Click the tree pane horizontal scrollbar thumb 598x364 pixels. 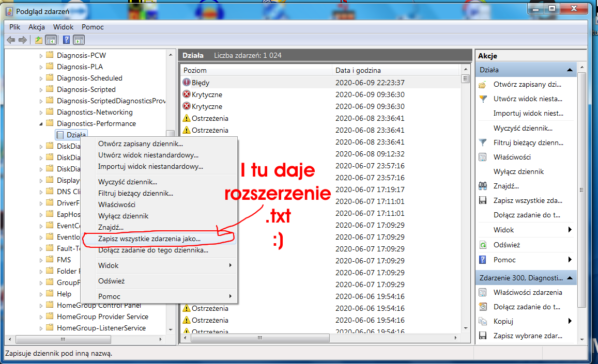(x=63, y=339)
